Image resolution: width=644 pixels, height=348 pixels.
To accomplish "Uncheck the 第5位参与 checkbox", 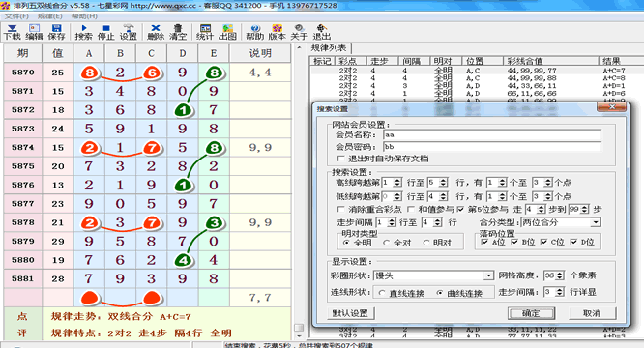I will pyautogui.click(x=460, y=210).
